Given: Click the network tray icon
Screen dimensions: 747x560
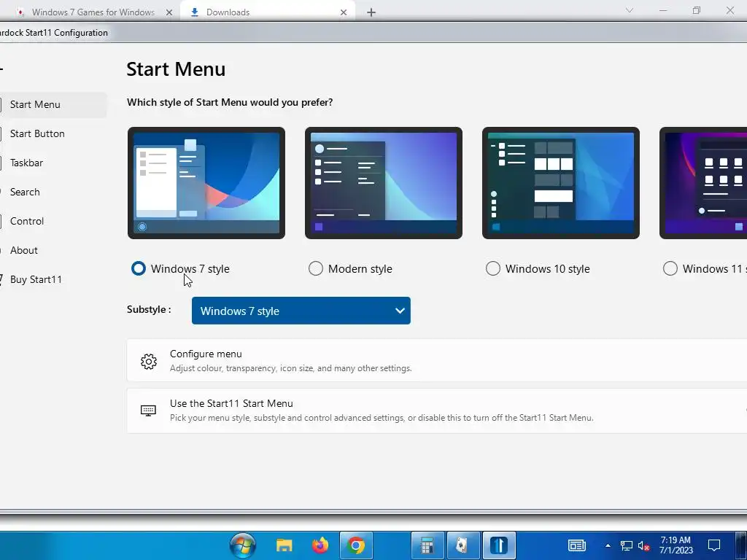Looking at the screenshot, I should (627, 545).
